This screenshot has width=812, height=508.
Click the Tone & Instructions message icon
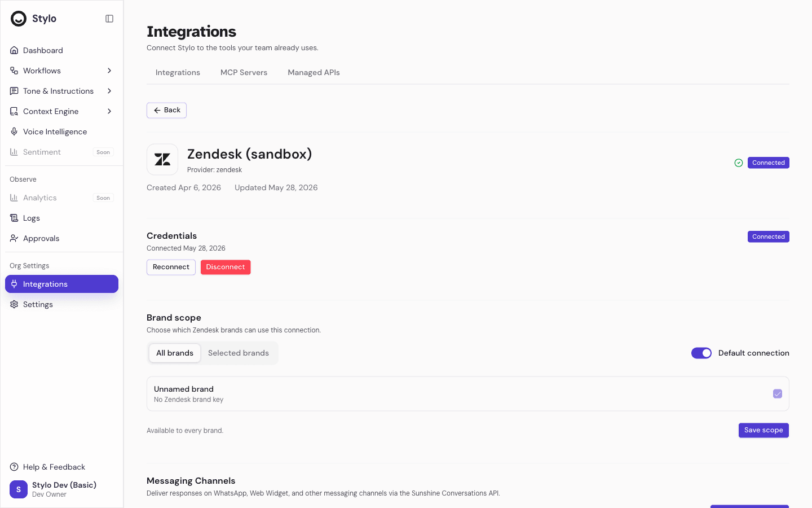tap(14, 91)
